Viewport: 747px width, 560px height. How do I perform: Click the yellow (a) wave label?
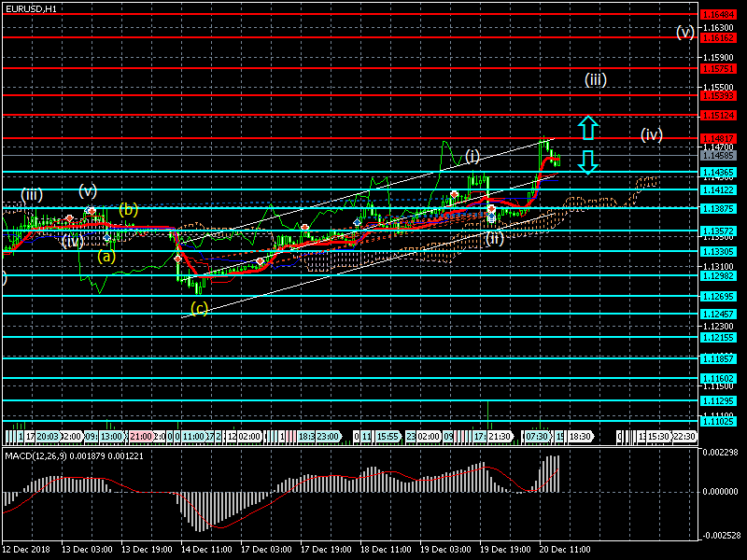coord(106,256)
